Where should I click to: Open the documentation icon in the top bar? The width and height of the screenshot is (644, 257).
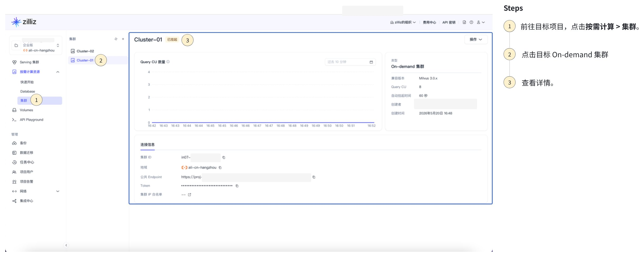click(x=464, y=22)
